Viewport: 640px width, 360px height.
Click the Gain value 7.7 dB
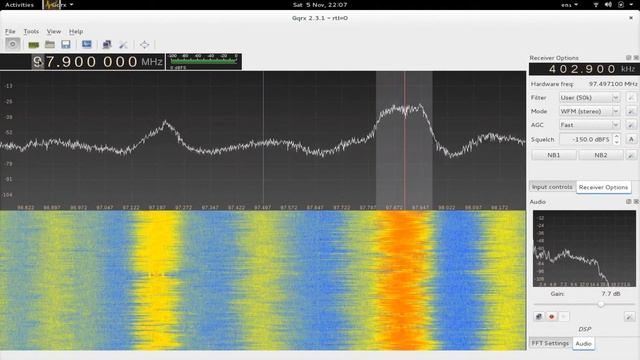(611, 293)
